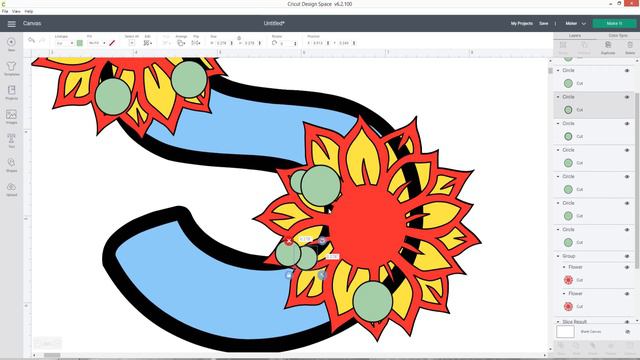This screenshot has width=640, height=360.
Task: Click the Blank Canvas white color swatch
Action: pos(565,332)
